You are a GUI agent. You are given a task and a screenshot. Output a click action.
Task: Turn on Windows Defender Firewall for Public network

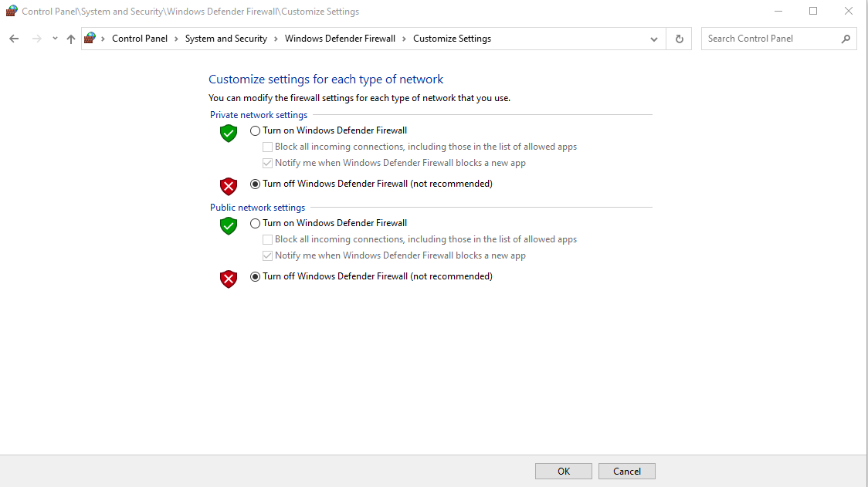[x=256, y=224]
